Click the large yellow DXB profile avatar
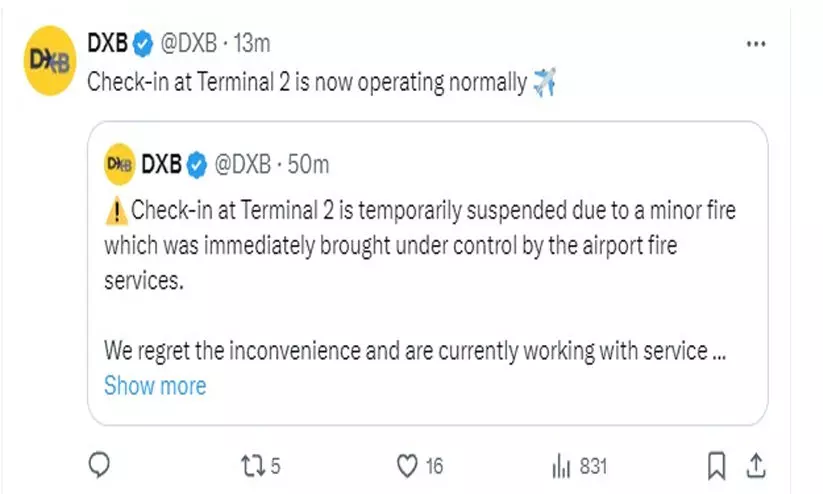This screenshot has height=494, width=823. [49, 62]
